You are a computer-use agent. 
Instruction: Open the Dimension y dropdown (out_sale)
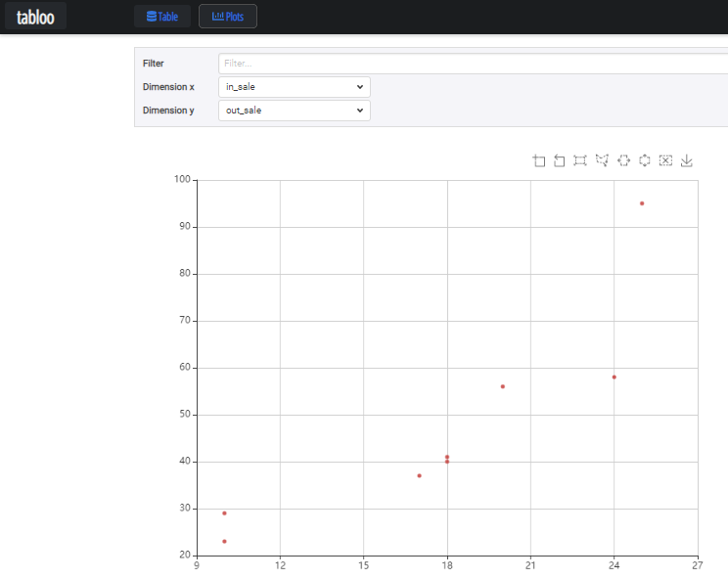coord(295,111)
